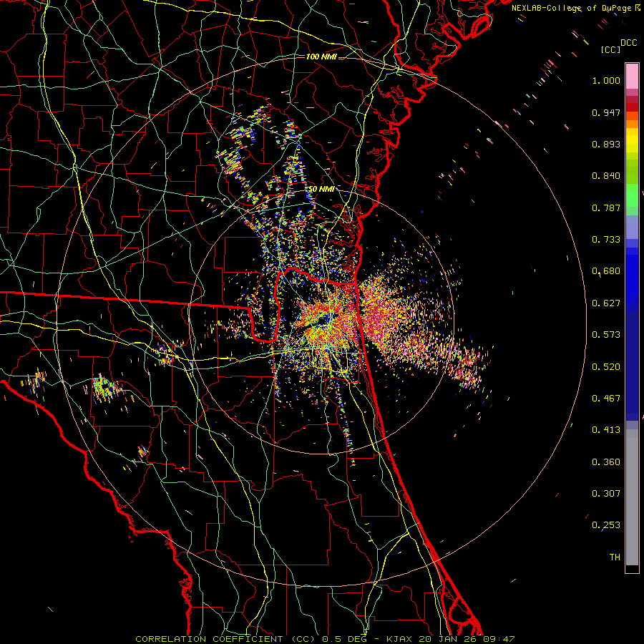The height and width of the screenshot is (644, 644).
Task: Click the 50 NMI range ring label
Action: [x=321, y=189]
